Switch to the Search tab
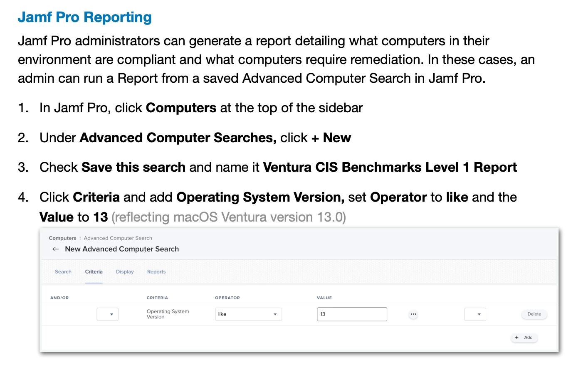Screen dimensions: 588x370 (63, 272)
